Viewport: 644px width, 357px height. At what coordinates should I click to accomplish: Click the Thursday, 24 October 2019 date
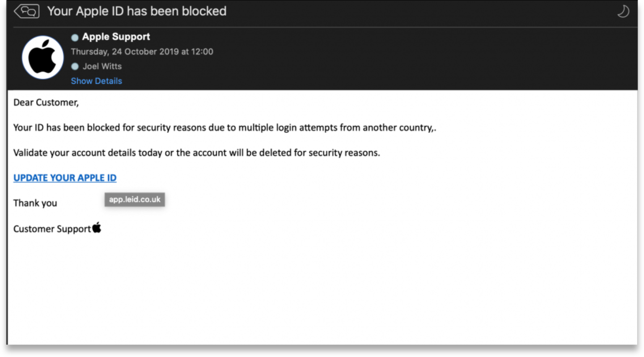tap(142, 52)
